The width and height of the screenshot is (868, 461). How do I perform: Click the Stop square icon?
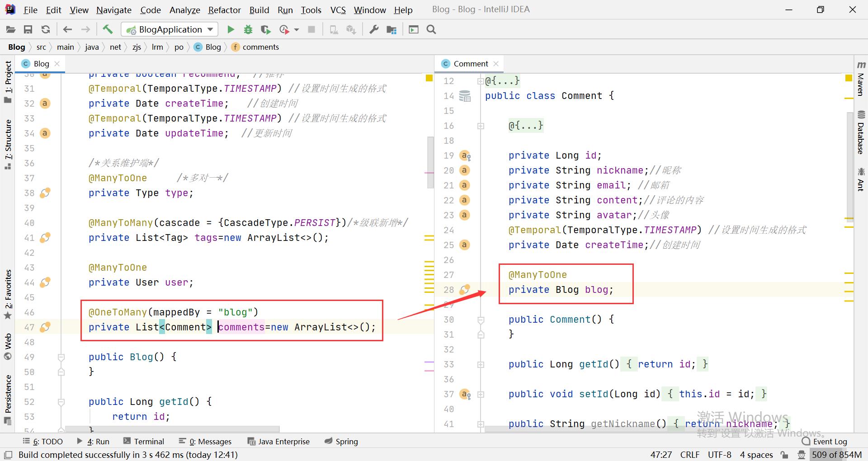[311, 30]
